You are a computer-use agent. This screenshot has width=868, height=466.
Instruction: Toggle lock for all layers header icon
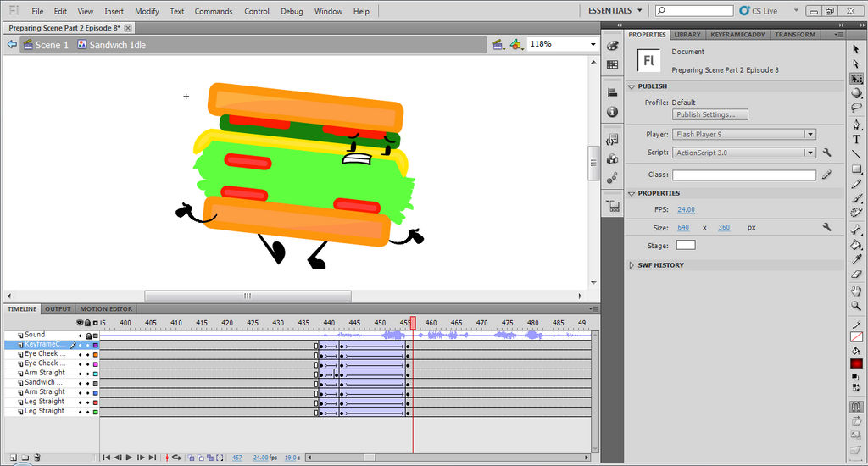point(87,323)
